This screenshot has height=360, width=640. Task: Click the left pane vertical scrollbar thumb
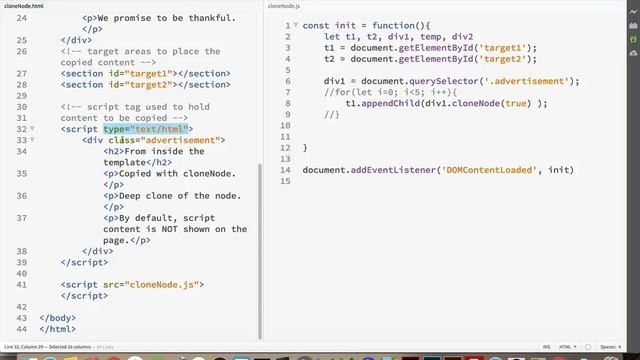(x=260, y=251)
